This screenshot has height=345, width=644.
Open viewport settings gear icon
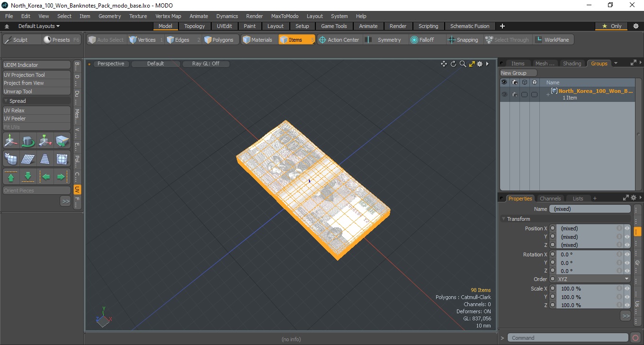(x=480, y=64)
